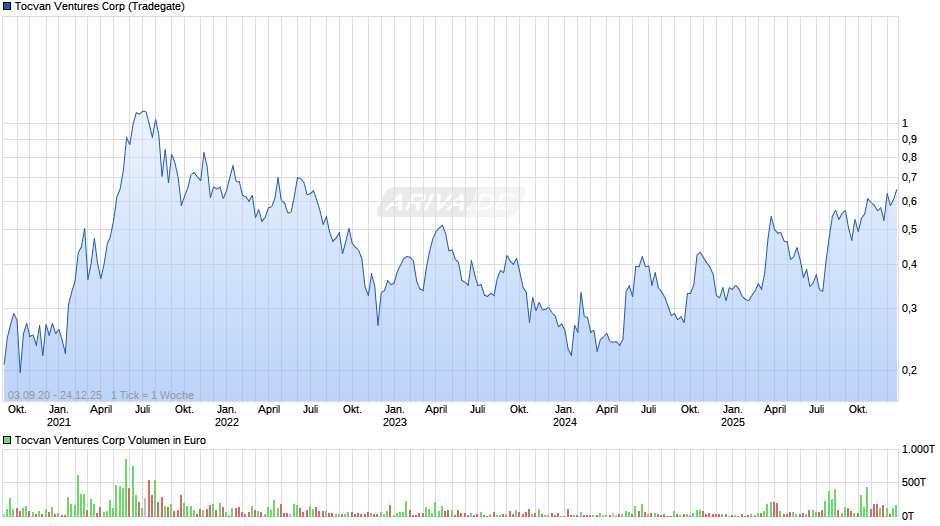The height and width of the screenshot is (526, 940).
Task: Click the '0,4' price axis label
Action: pos(909,264)
